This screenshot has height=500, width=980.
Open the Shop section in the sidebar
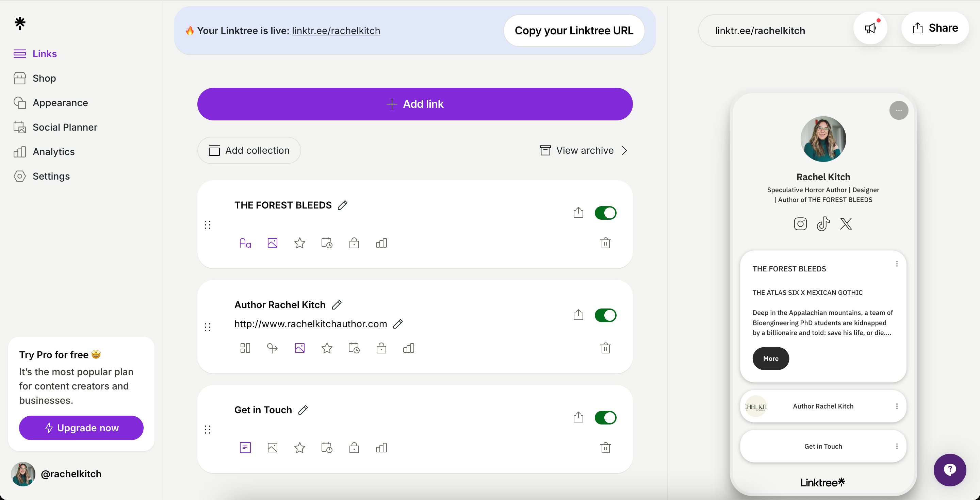click(x=35, y=78)
